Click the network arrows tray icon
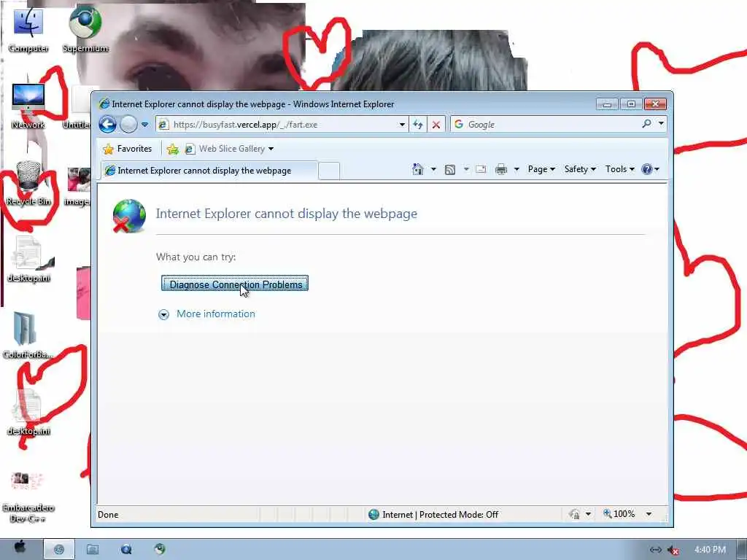747x560 pixels. [x=656, y=550]
